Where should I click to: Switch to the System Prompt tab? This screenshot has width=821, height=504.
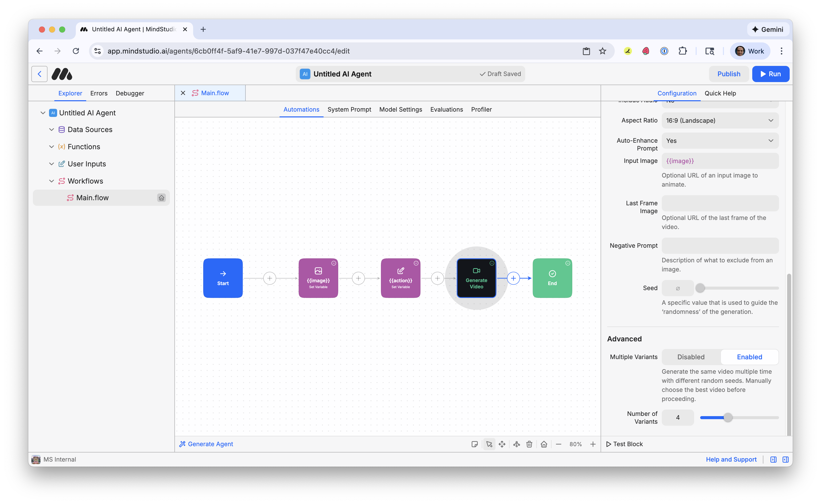349,109
